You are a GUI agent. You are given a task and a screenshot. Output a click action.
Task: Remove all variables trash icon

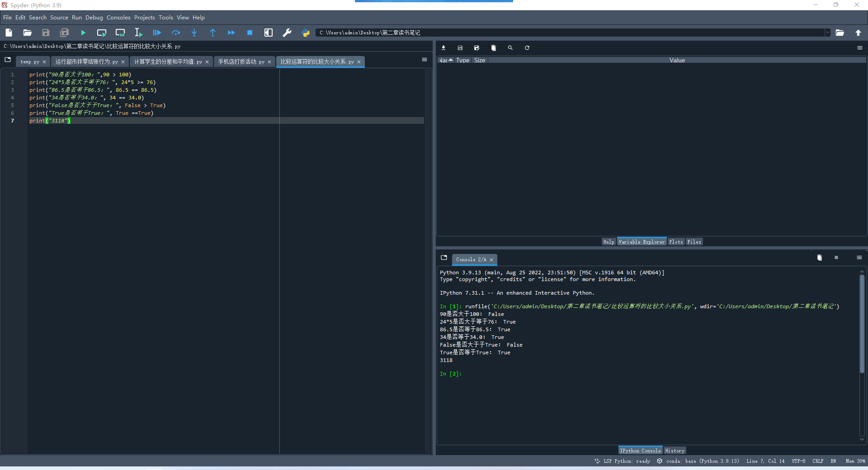pos(494,48)
